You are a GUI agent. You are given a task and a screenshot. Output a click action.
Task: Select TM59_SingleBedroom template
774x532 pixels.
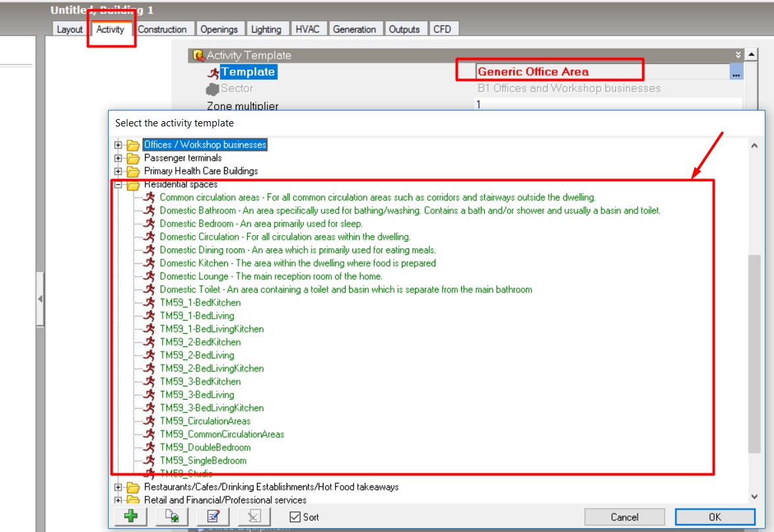[203, 460]
